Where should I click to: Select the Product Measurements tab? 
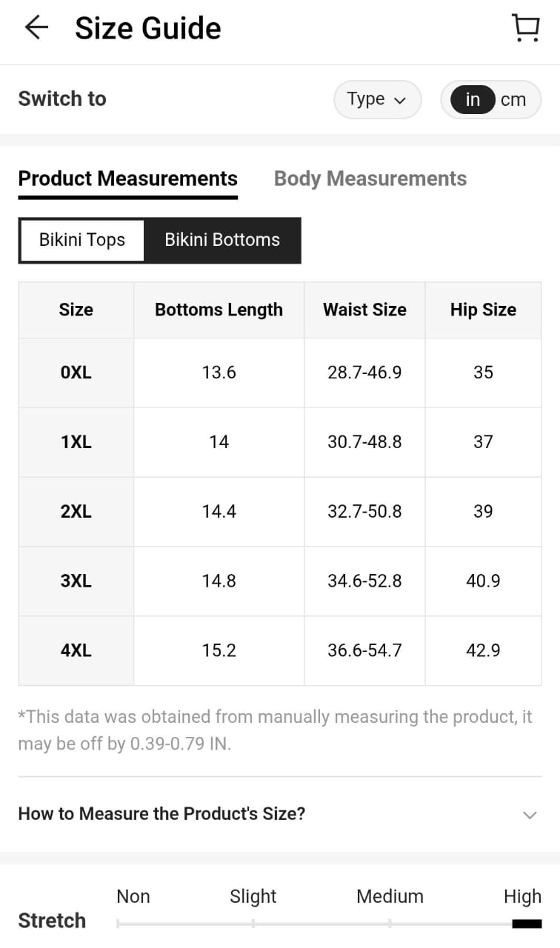[127, 178]
